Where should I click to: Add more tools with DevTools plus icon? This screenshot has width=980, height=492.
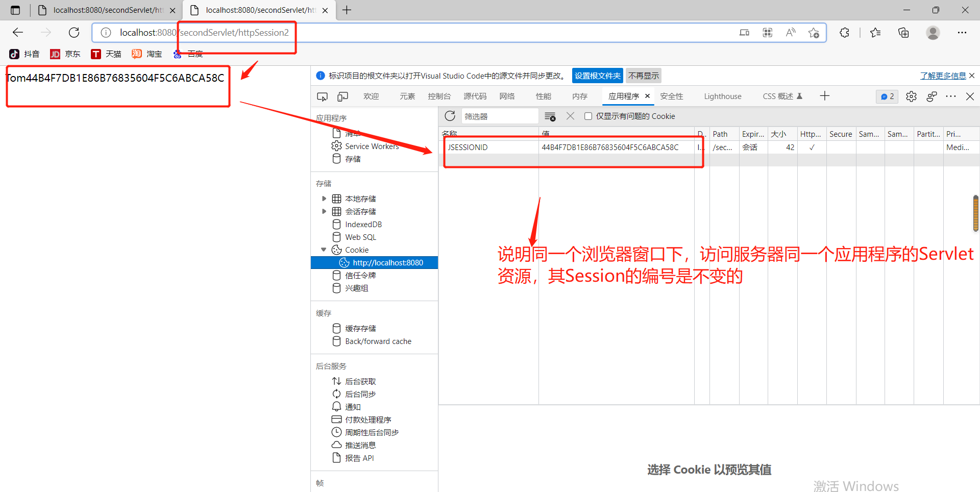click(x=825, y=96)
